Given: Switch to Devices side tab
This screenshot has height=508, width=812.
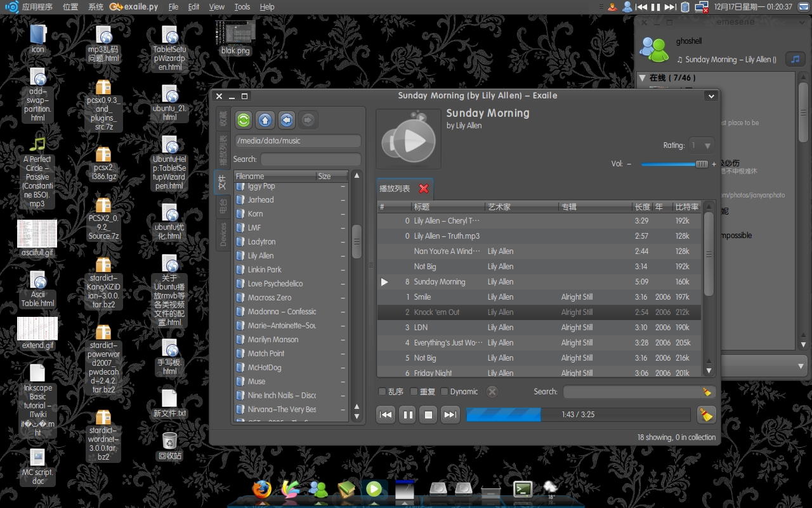Looking at the screenshot, I should (x=223, y=234).
